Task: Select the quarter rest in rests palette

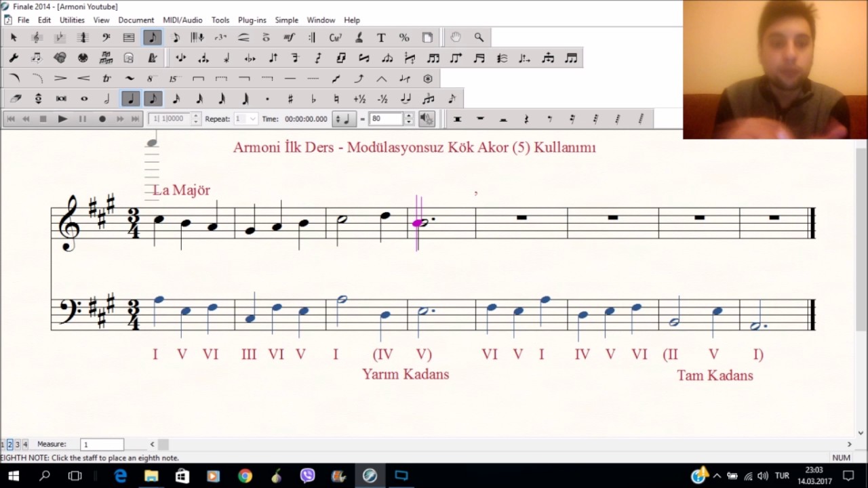Action: [526, 119]
